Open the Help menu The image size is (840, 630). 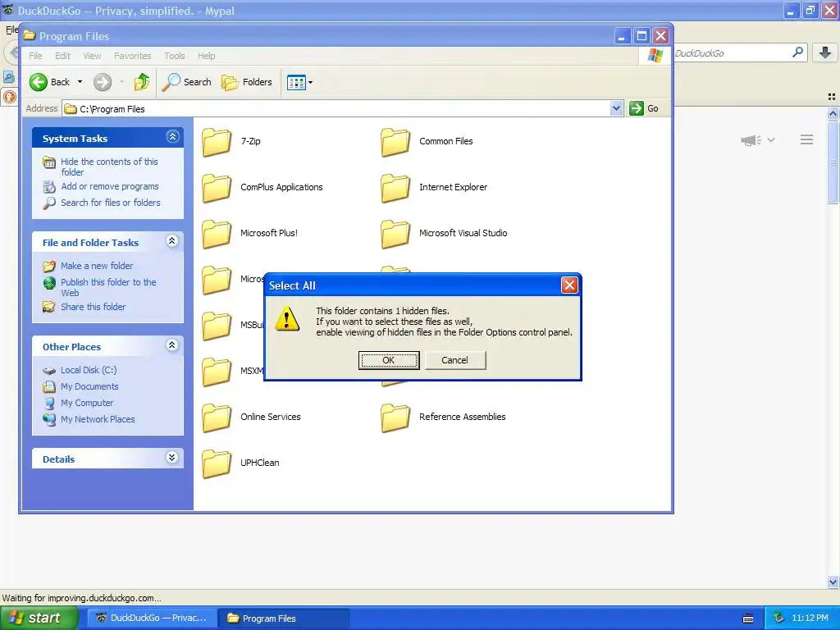pos(206,56)
